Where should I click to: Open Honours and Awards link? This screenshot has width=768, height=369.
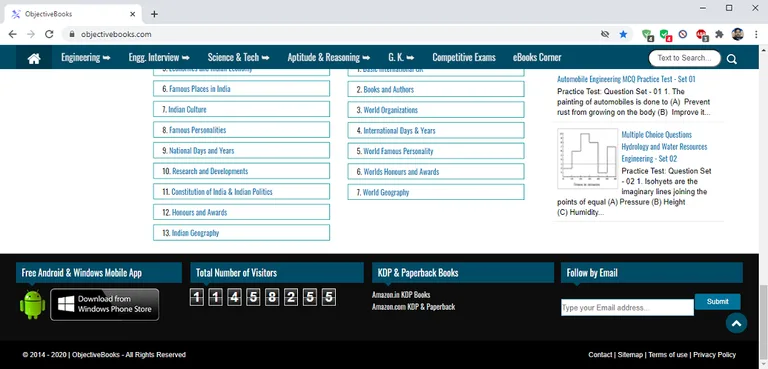[x=199, y=213]
